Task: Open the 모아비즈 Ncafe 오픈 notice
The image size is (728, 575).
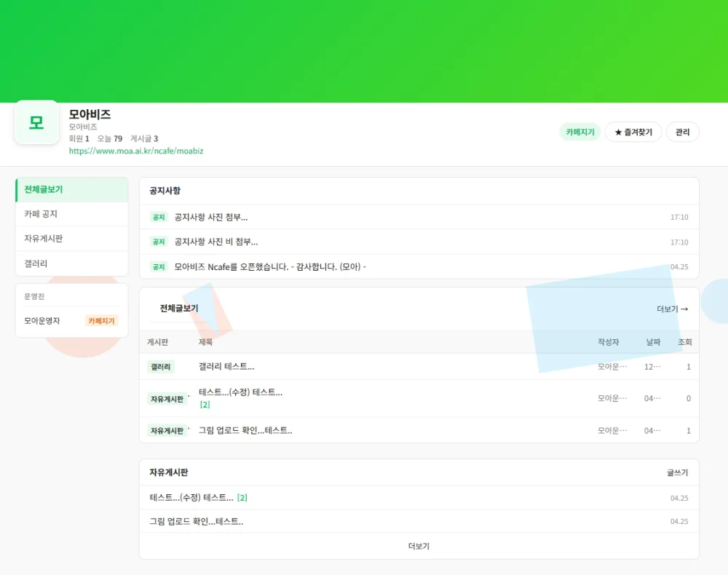Action: coord(270,267)
